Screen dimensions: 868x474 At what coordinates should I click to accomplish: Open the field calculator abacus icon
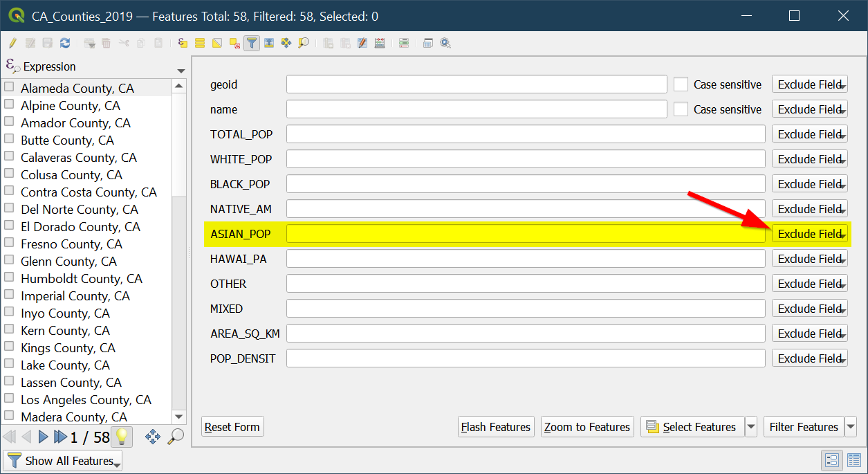point(379,43)
